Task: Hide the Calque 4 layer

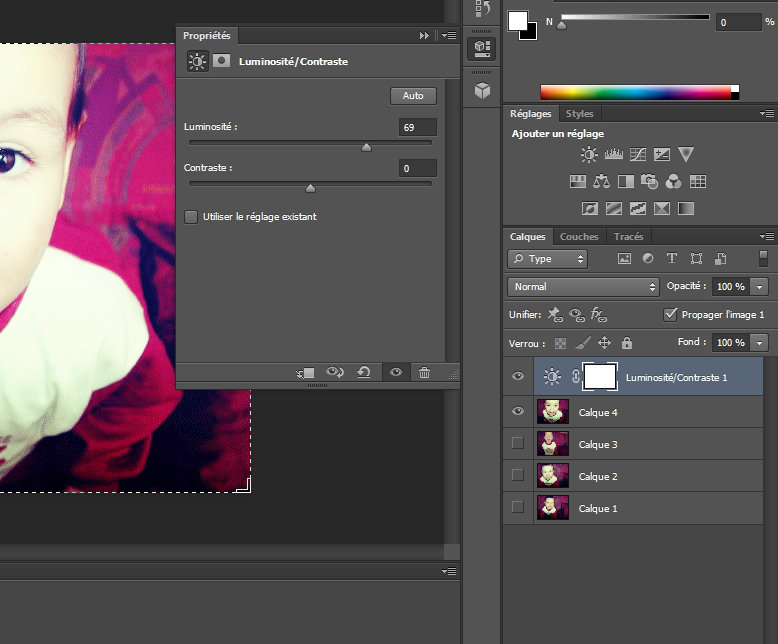Action: click(x=517, y=411)
